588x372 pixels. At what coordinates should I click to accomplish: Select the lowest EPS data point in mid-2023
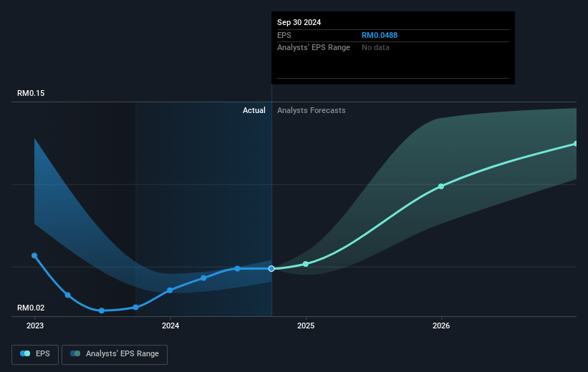click(x=102, y=310)
